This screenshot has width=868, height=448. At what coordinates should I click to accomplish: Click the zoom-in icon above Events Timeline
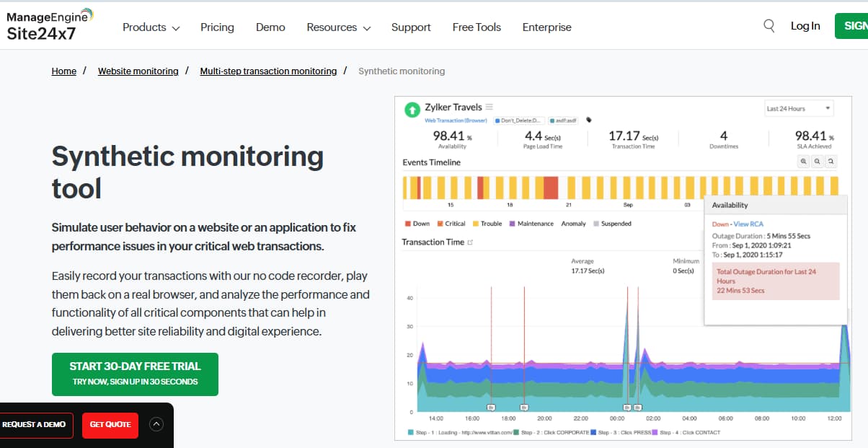coord(803,162)
